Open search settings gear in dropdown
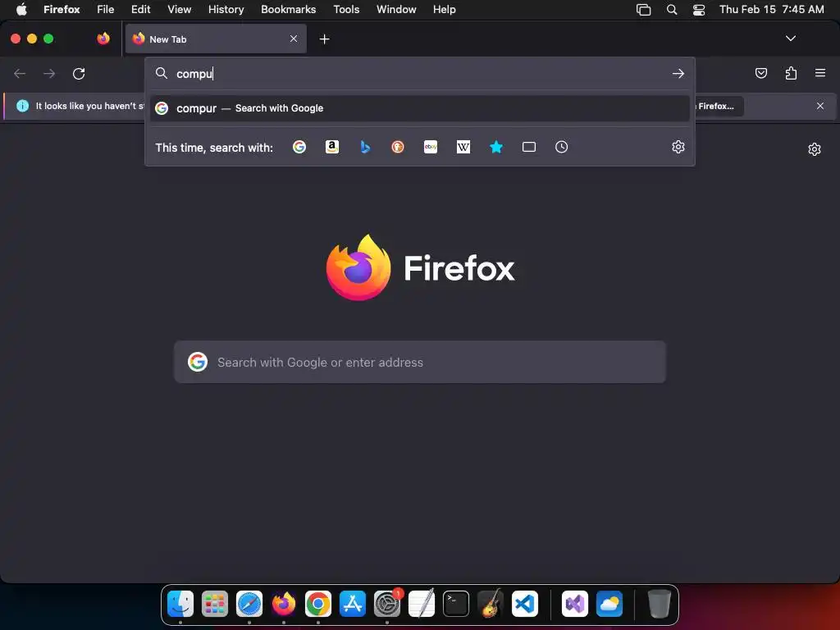Image resolution: width=840 pixels, height=630 pixels. coord(678,147)
